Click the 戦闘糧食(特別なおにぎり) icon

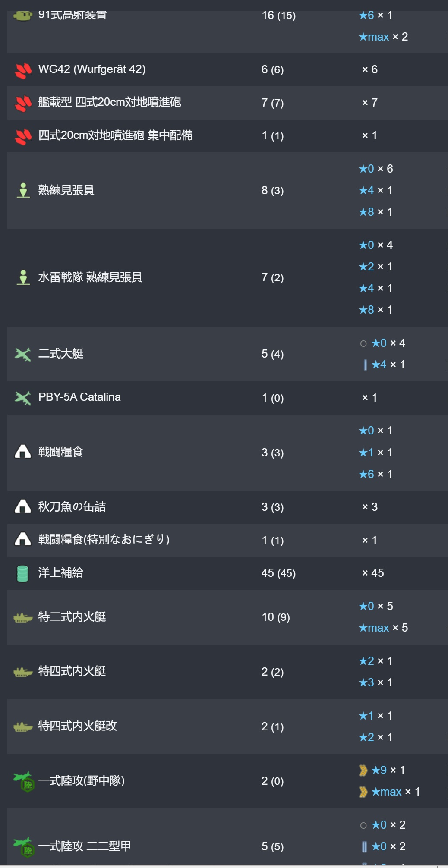(x=23, y=540)
